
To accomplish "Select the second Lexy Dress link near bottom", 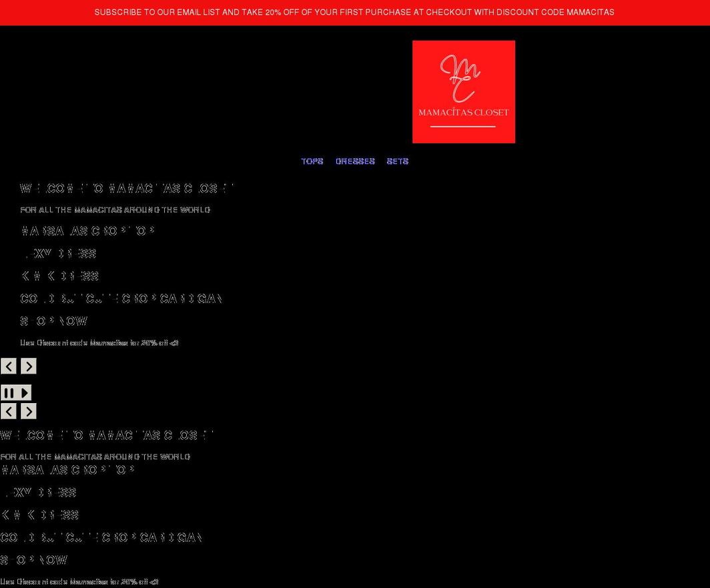I will [39, 493].
